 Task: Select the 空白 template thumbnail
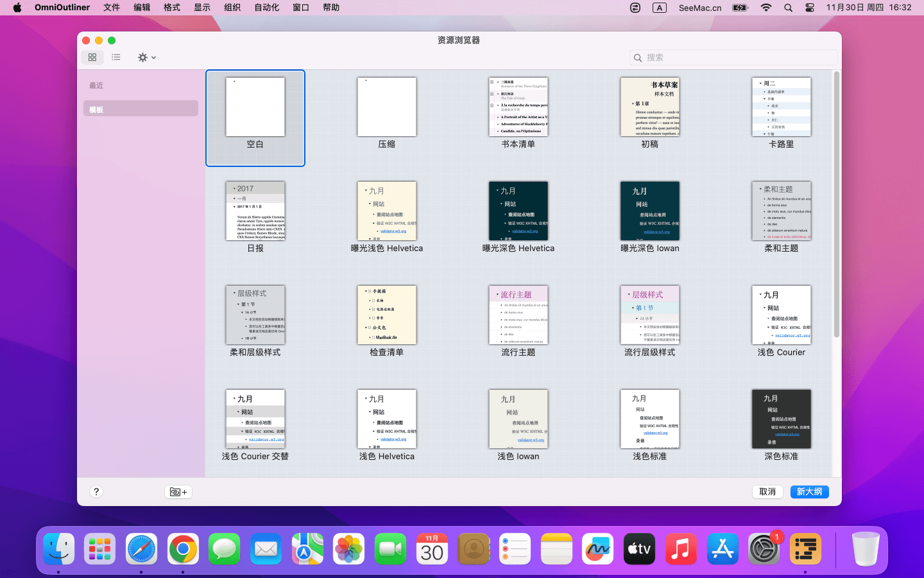[x=255, y=107]
